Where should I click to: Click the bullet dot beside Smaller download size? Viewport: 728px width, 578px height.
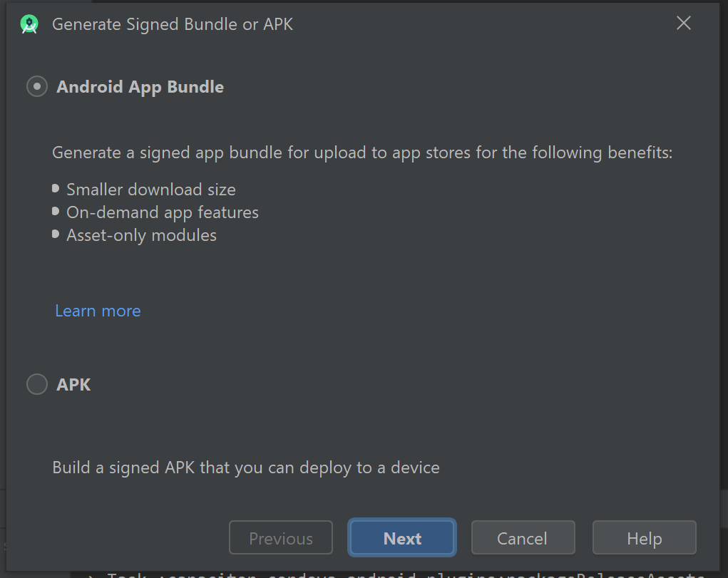(56, 188)
